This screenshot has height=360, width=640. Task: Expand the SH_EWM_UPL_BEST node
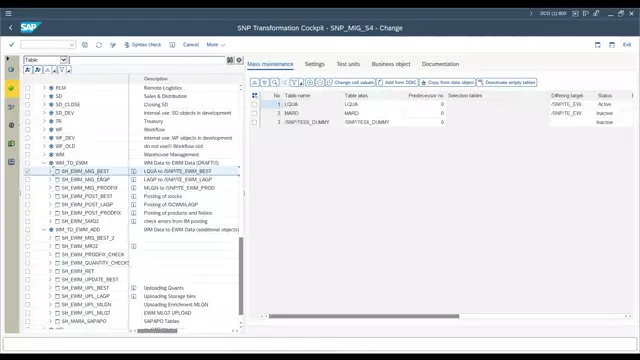[x=50, y=288]
